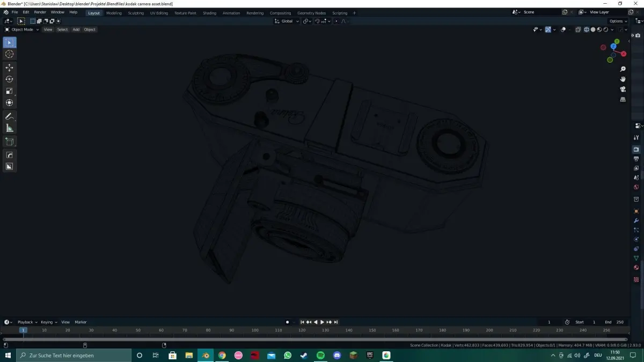The width and height of the screenshot is (644, 362).
Task: Switch to material preview shading
Action: 599,29
